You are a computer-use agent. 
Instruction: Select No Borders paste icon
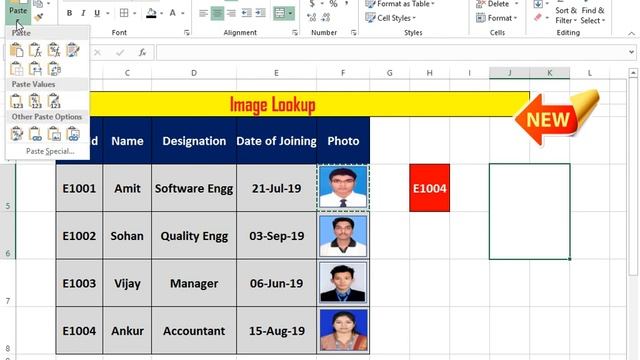click(x=16, y=69)
